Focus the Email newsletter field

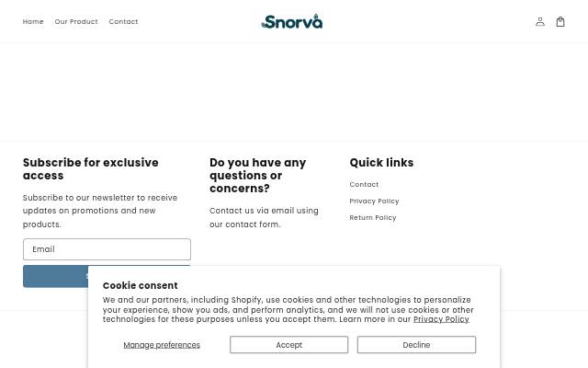tap(107, 249)
